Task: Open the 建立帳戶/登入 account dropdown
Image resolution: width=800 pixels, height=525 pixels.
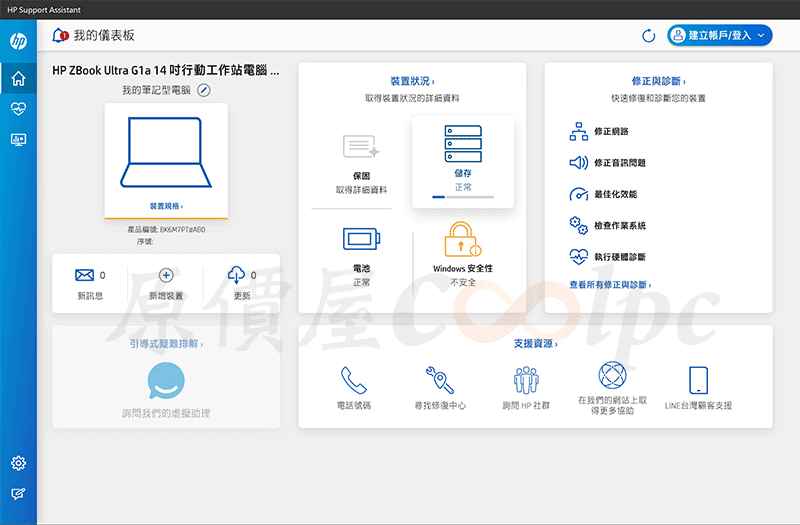Action: (x=719, y=35)
